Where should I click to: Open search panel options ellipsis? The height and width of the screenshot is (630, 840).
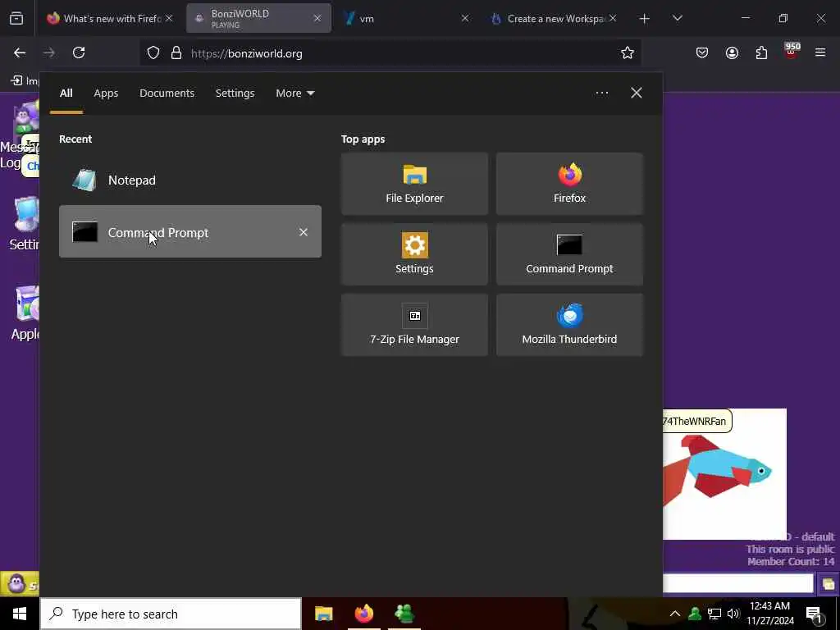coord(601,94)
